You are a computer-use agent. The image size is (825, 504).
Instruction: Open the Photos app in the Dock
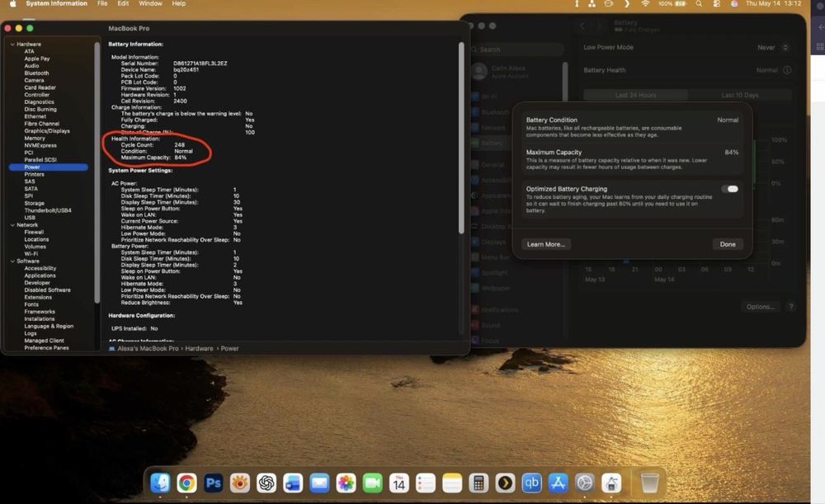point(346,483)
